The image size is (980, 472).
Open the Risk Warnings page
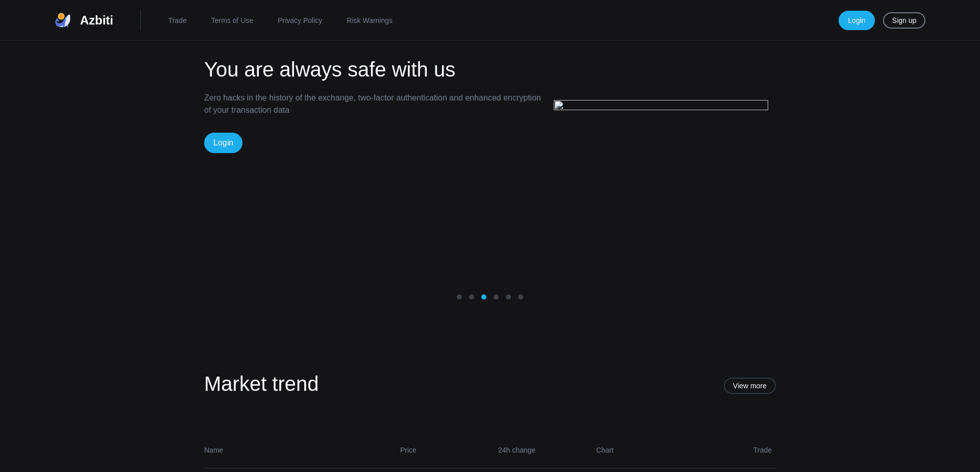tap(369, 20)
